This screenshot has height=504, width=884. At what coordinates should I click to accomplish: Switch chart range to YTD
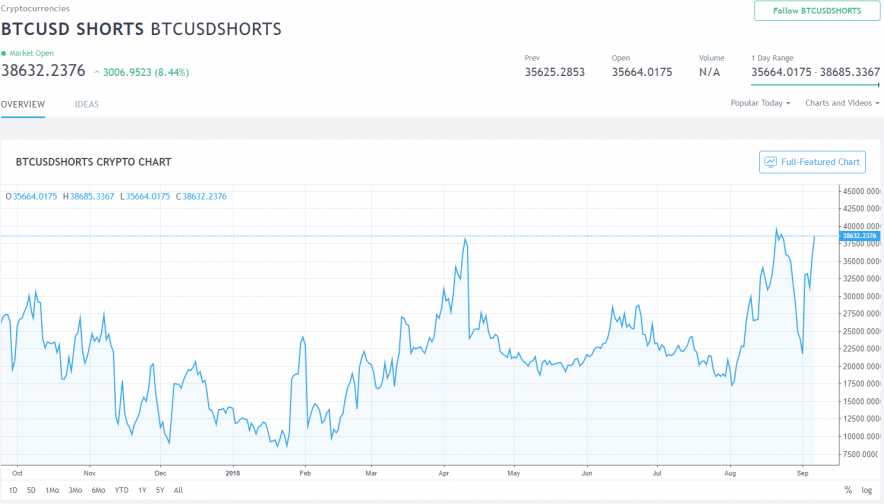[x=121, y=490]
